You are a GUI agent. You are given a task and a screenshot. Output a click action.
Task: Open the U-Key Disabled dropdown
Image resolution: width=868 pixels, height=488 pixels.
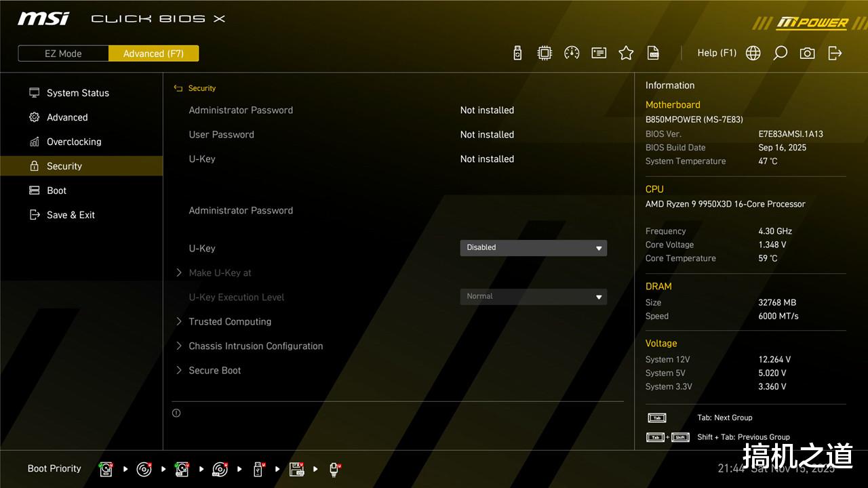click(534, 248)
